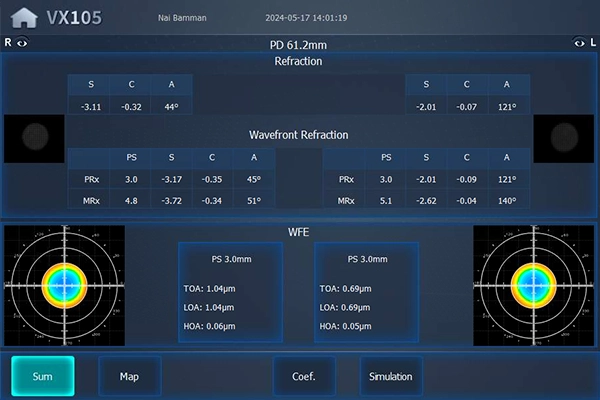Click the right eye sphere value -3.11

coord(88,106)
